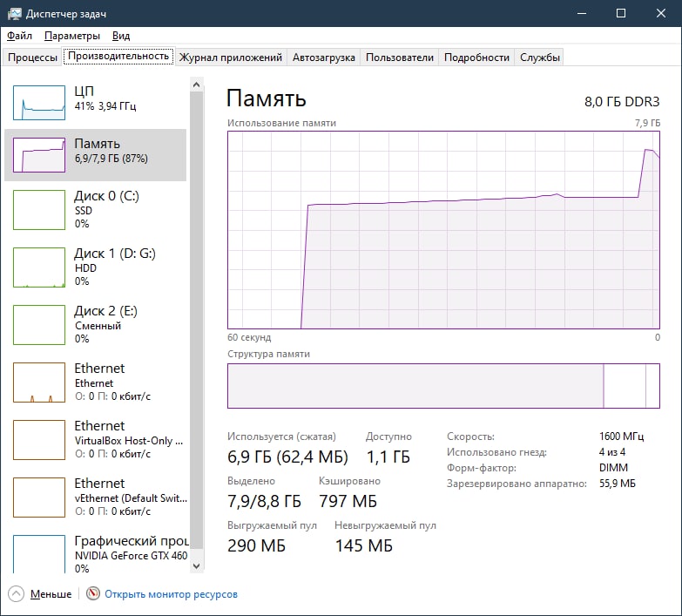682x616 pixels.
Task: Click the 8,0 ГБ DDR3 heading text
Action: [x=622, y=102]
